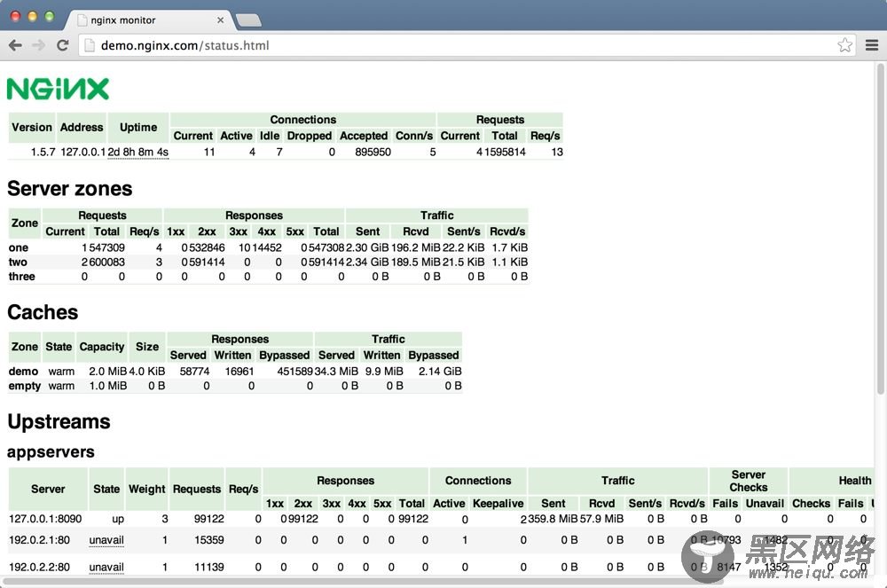This screenshot has width=887, height=588.
Task: Click demo cache capacity 2.0 MiB
Action: 107,372
